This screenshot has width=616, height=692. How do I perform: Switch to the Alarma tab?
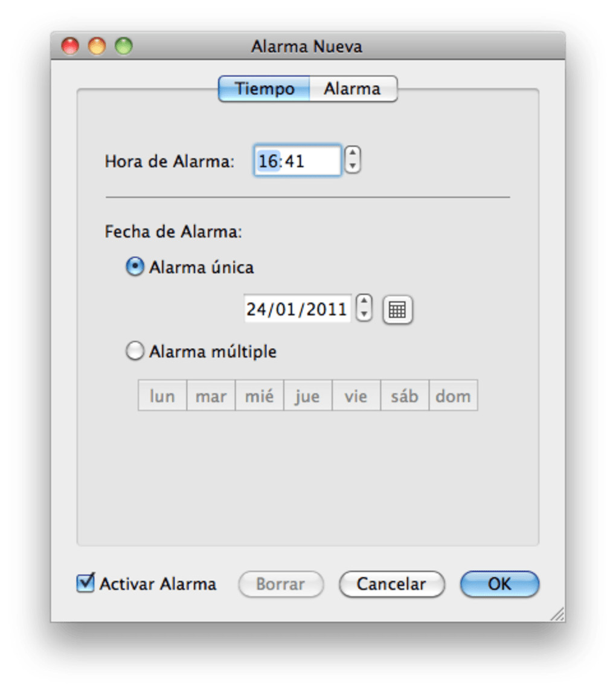click(352, 89)
